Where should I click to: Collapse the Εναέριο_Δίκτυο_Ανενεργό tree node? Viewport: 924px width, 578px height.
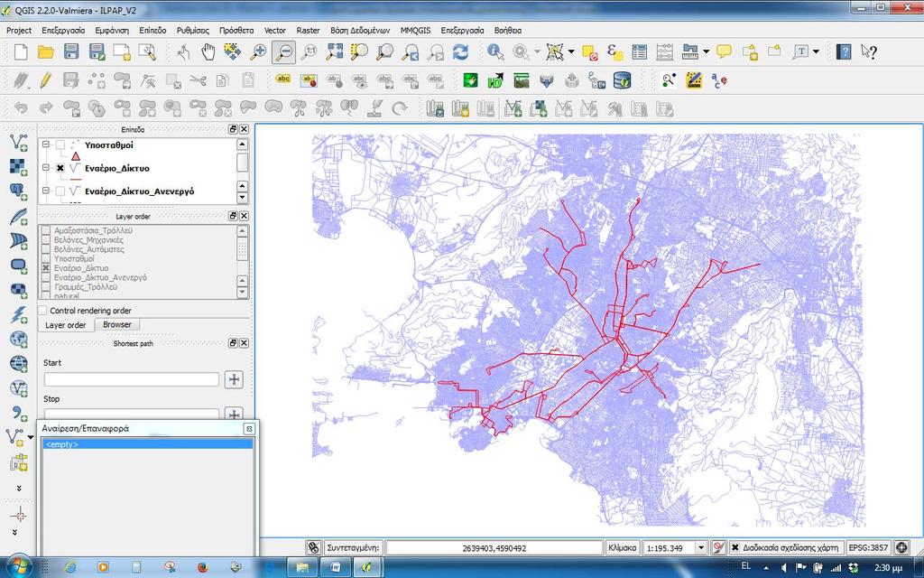click(46, 191)
